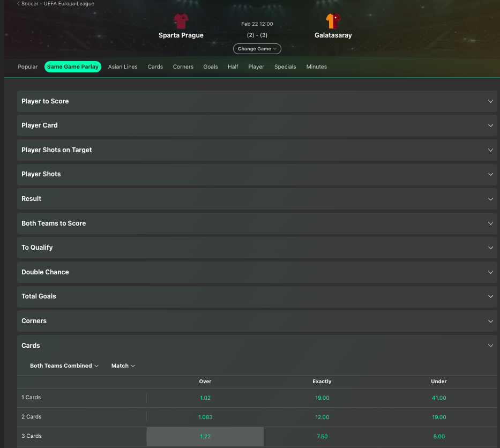Select the Same Game Parlay tab
The width and height of the screenshot is (500, 448).
click(x=73, y=66)
